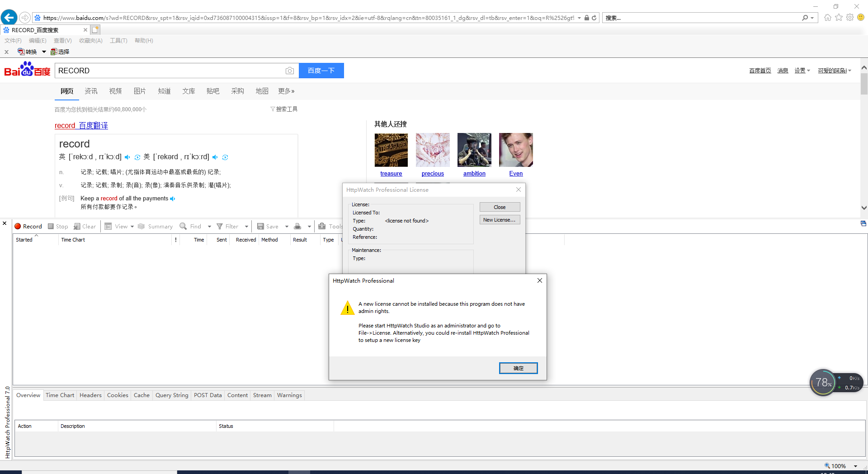The width and height of the screenshot is (868, 474).
Task: Click the 转换 PDF convert icon
Action: [21, 52]
